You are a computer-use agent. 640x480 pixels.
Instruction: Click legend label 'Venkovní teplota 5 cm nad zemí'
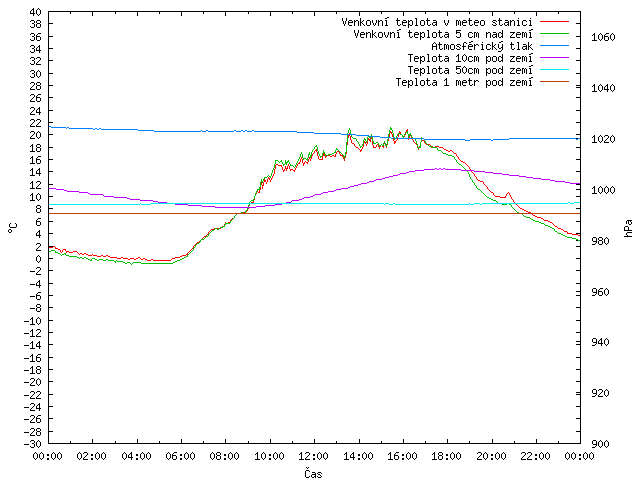pyautogui.click(x=443, y=34)
